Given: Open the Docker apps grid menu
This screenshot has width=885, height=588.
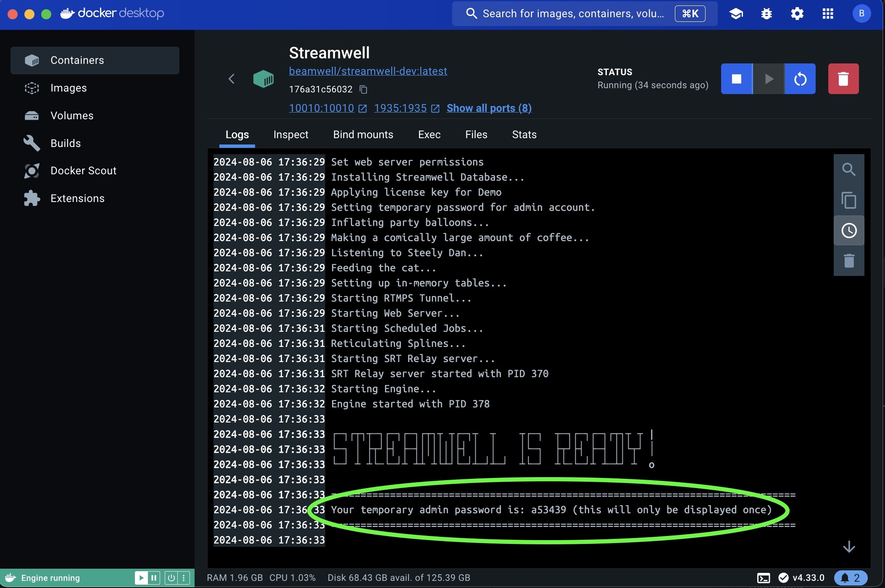Looking at the screenshot, I should [x=827, y=14].
